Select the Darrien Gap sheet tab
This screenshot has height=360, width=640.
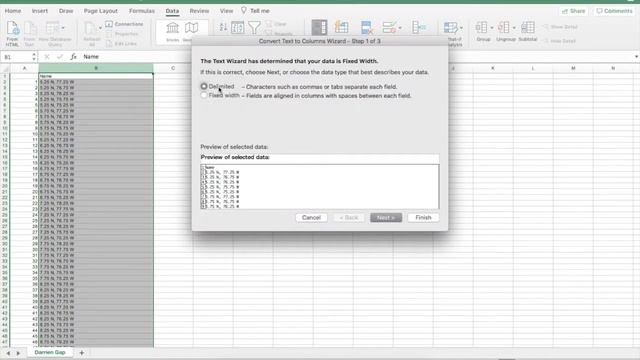point(50,352)
